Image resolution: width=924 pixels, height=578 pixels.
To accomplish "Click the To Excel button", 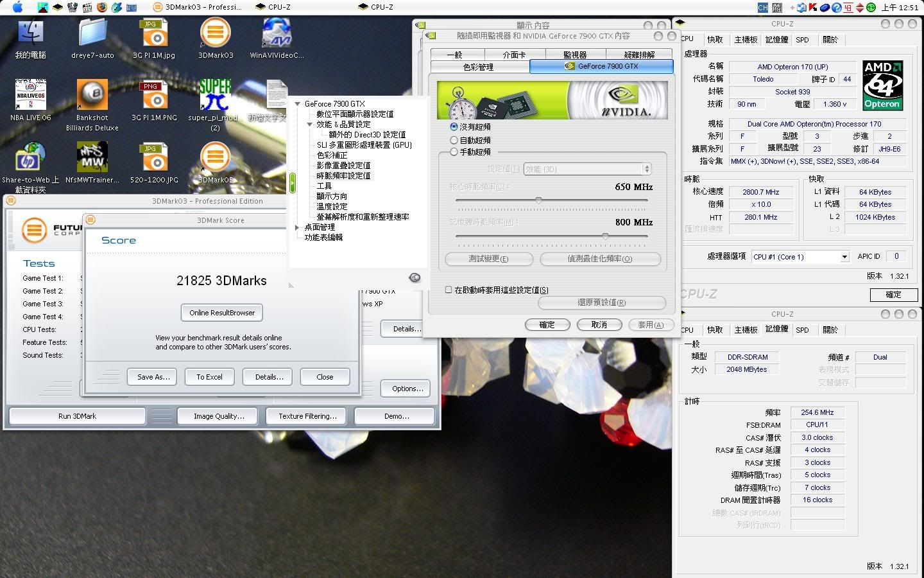I will 209,377.
